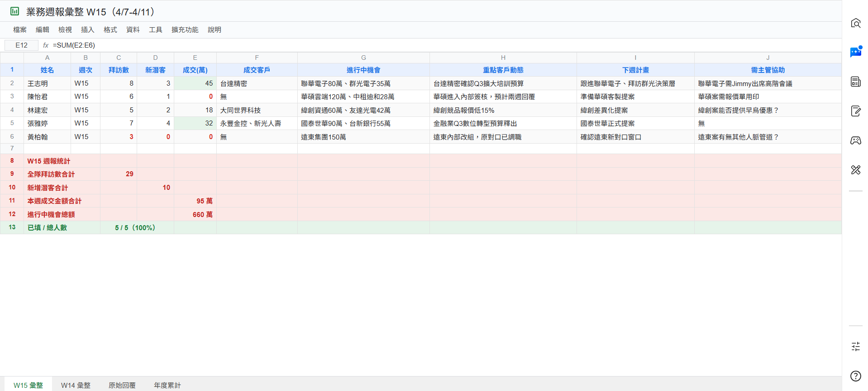The width and height of the screenshot is (868, 391).
Task: Click the 全隊拜訪數合計 total 29
Action: (119, 174)
